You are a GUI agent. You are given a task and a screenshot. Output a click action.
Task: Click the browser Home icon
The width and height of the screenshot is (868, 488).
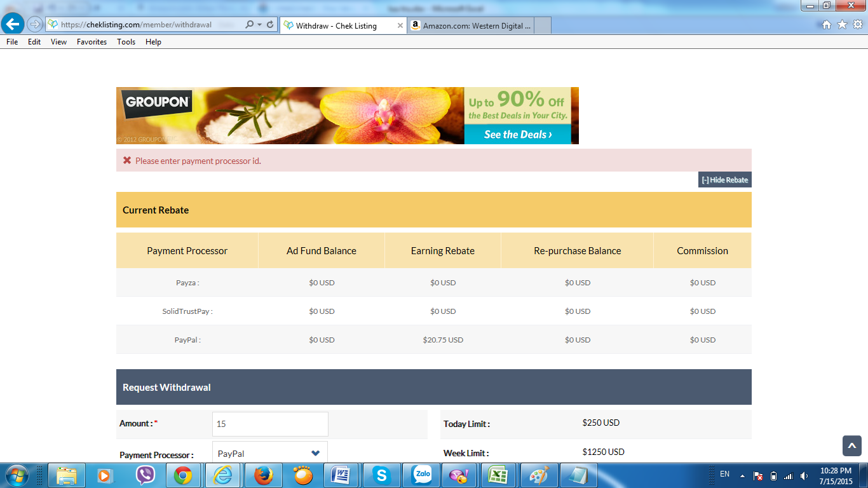pos(827,25)
